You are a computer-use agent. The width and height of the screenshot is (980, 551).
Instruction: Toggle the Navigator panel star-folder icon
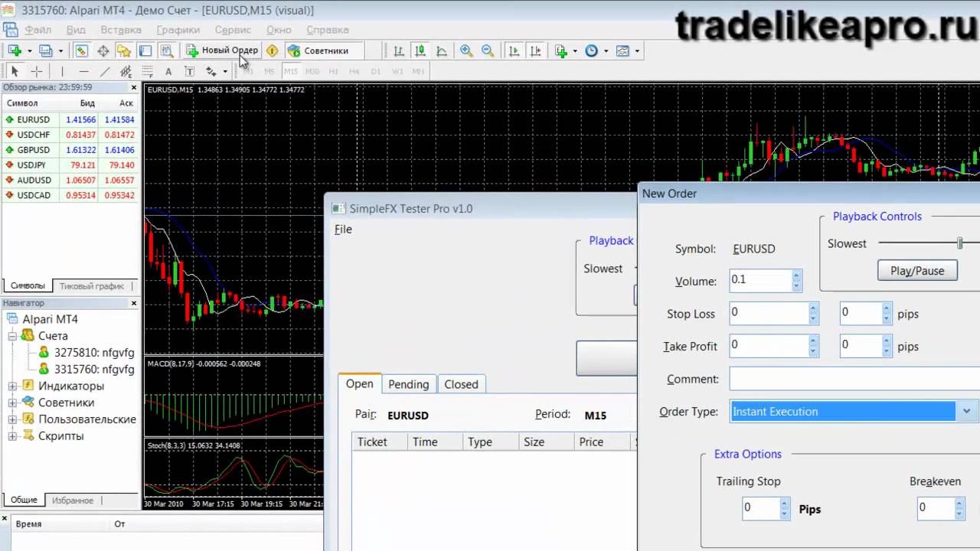[124, 51]
